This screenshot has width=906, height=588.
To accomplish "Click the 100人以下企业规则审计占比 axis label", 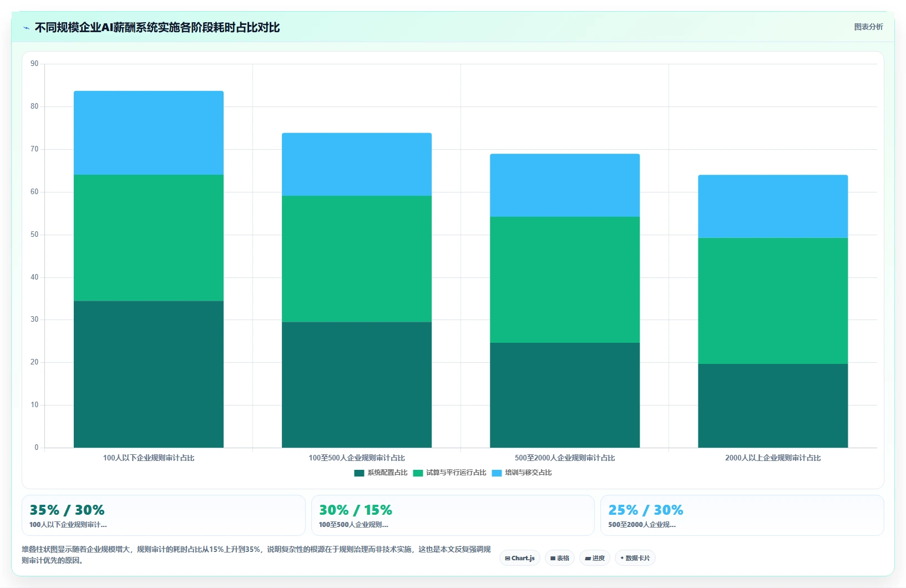I will 149,458.
